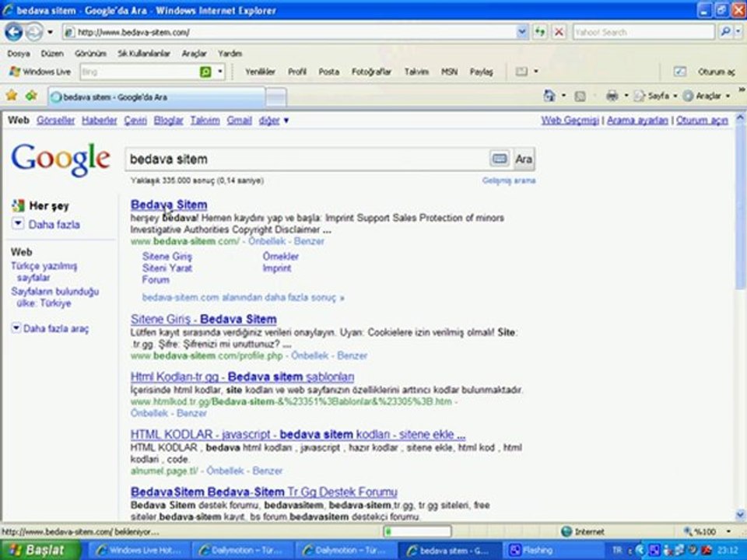Image resolution: width=747 pixels, height=560 pixels.
Task: Click the Google search query box
Action: coord(307,159)
